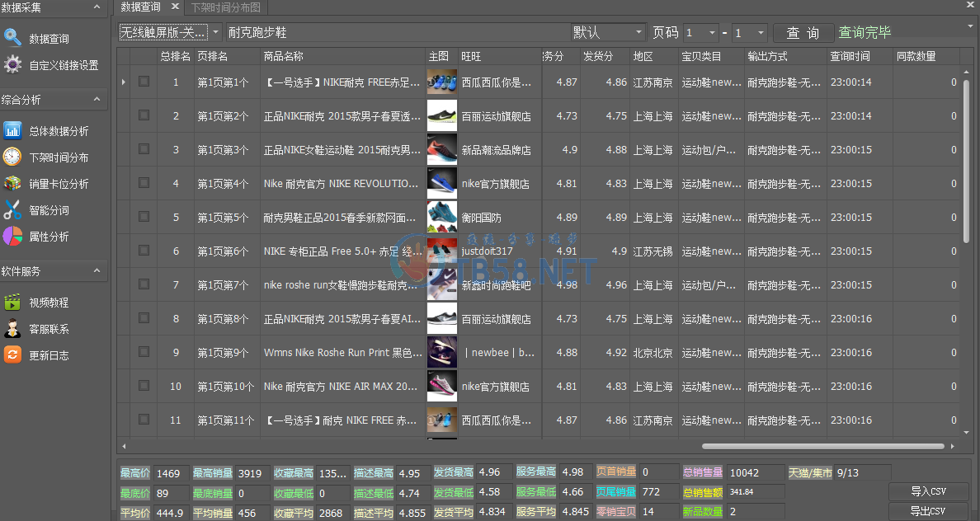Viewport: 980px width, 521px height.
Task: Click product thumbnail in row 8
Action: pos(442,318)
